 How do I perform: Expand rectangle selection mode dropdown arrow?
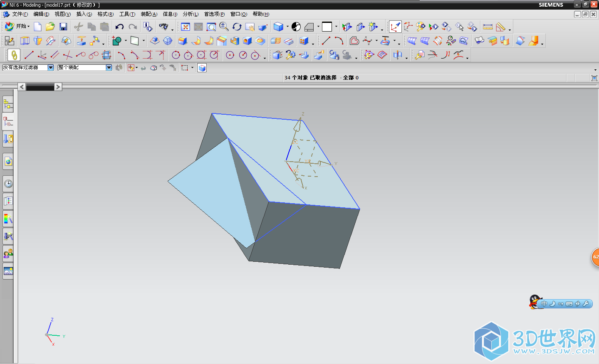(x=192, y=68)
